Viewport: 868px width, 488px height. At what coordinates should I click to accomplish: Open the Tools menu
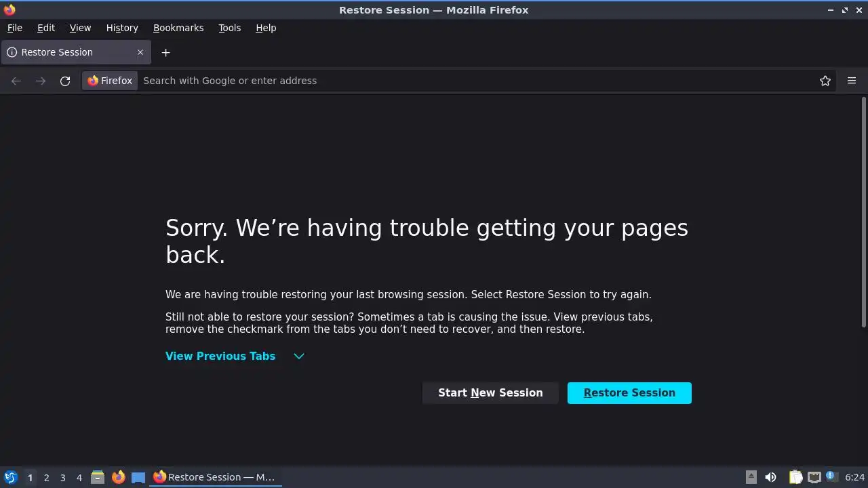[x=229, y=28]
